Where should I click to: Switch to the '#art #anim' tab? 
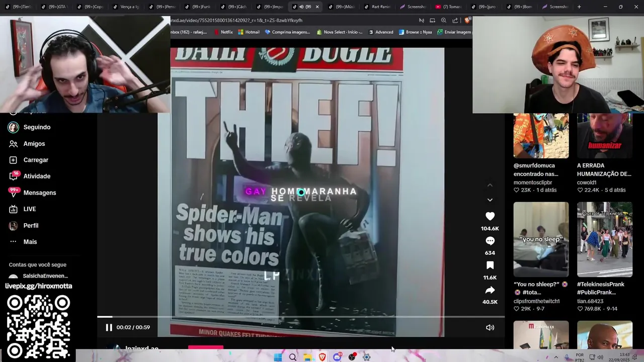click(377, 7)
